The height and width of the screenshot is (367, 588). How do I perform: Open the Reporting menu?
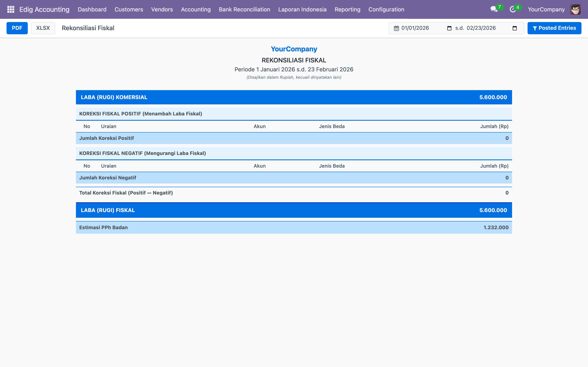pos(347,9)
